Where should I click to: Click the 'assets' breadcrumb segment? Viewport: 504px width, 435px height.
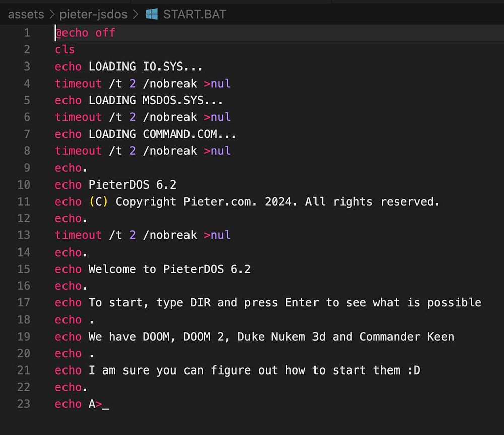(26, 14)
